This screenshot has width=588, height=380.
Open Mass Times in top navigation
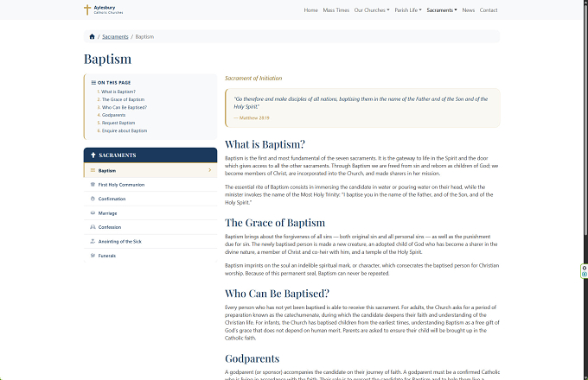coord(336,10)
